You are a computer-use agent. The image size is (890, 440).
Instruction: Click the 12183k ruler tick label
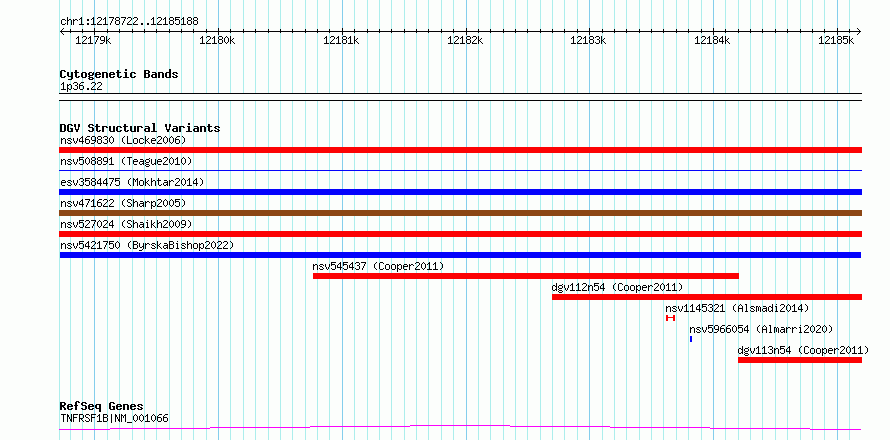[x=589, y=40]
